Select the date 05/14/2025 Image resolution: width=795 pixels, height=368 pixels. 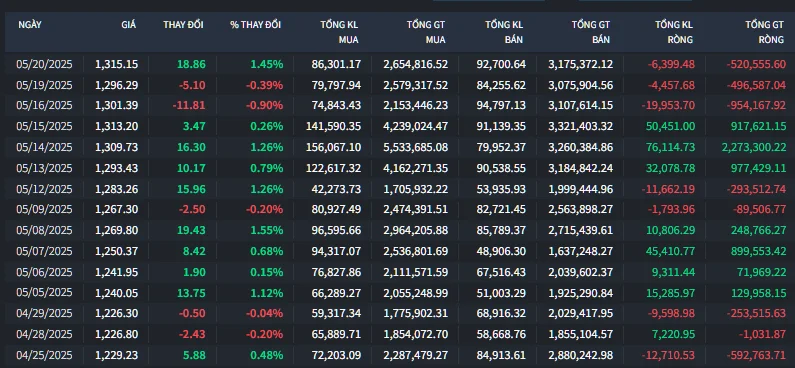click(44, 147)
